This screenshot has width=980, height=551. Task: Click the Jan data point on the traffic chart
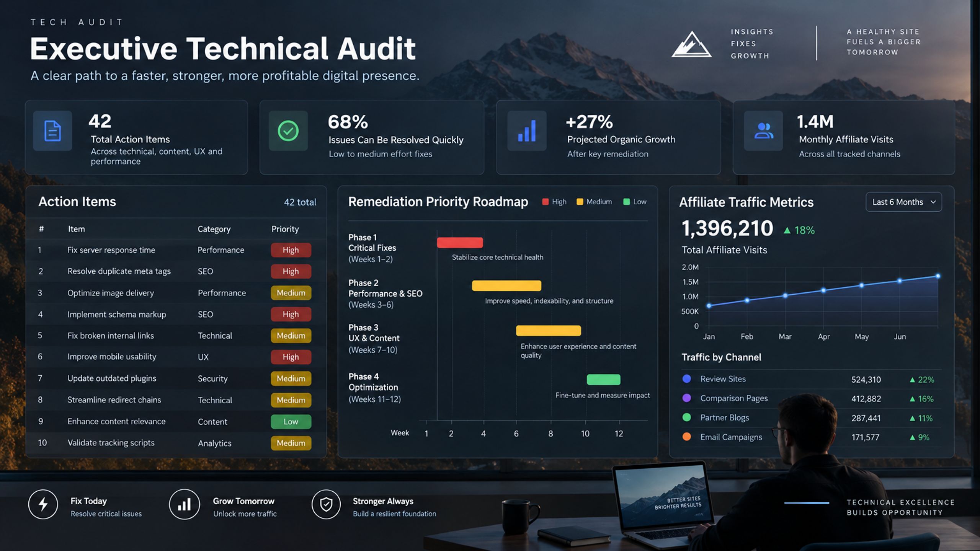(709, 306)
